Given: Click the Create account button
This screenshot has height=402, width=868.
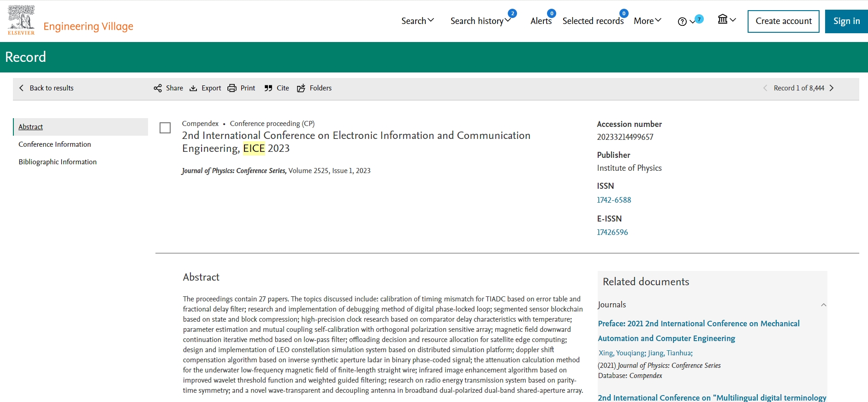Looking at the screenshot, I should point(784,21).
